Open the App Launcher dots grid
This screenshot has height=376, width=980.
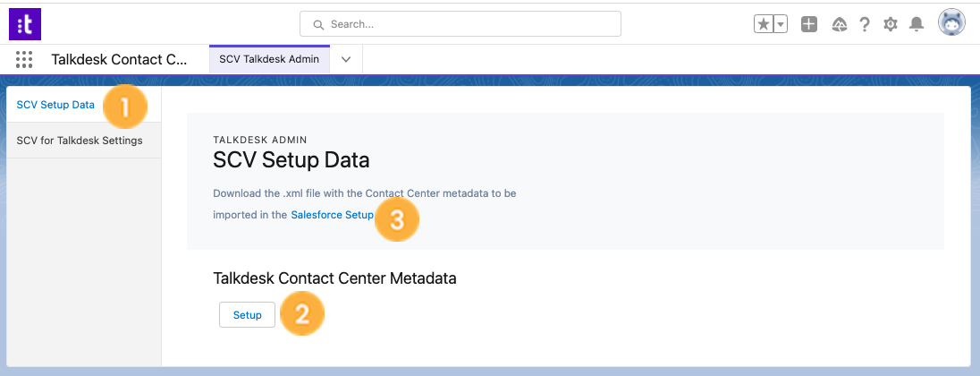[24, 59]
